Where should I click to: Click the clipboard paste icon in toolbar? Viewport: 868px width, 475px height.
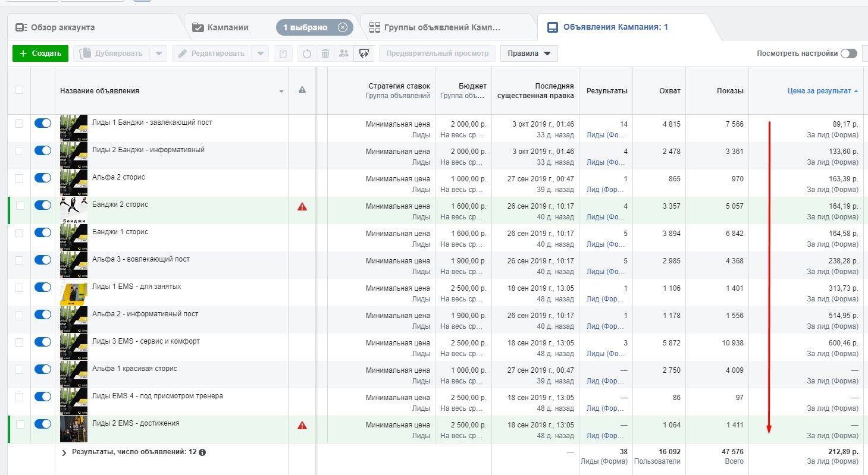pos(283,54)
